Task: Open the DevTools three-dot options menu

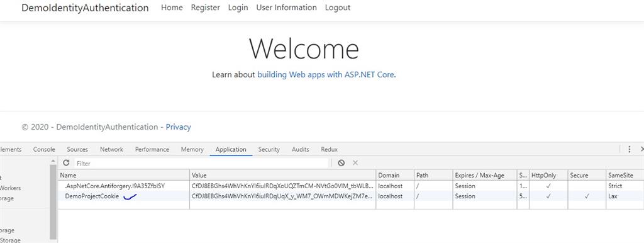Action: [629, 149]
